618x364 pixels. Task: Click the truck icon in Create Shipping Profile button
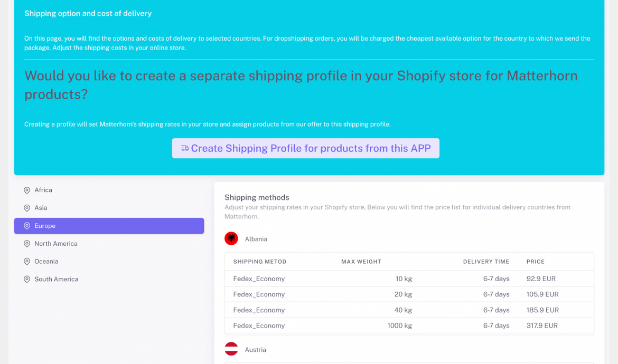tap(185, 148)
